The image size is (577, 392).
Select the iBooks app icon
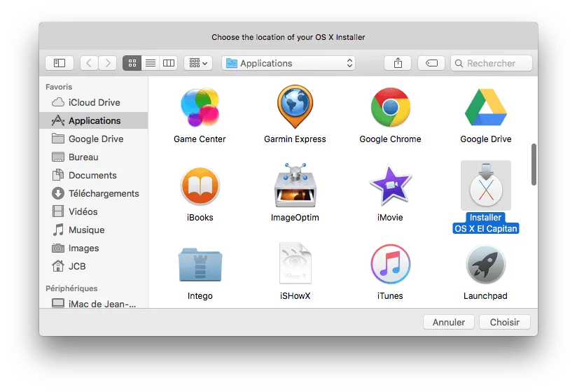click(x=200, y=186)
